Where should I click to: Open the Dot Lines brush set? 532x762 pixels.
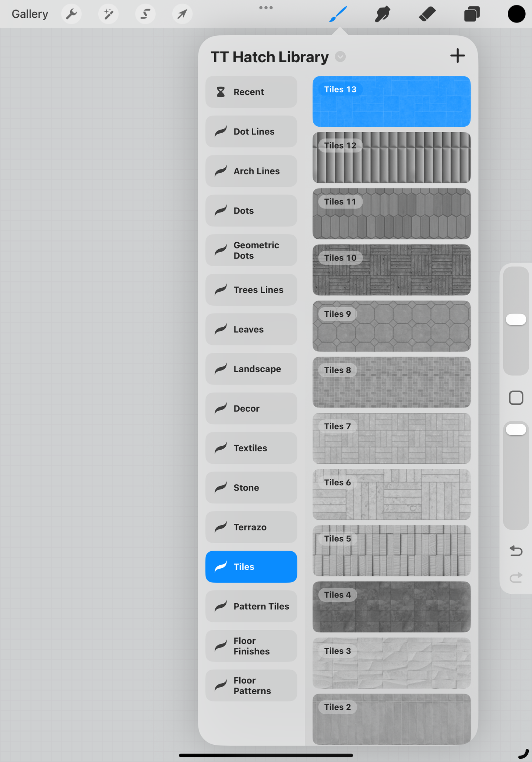[x=251, y=131]
